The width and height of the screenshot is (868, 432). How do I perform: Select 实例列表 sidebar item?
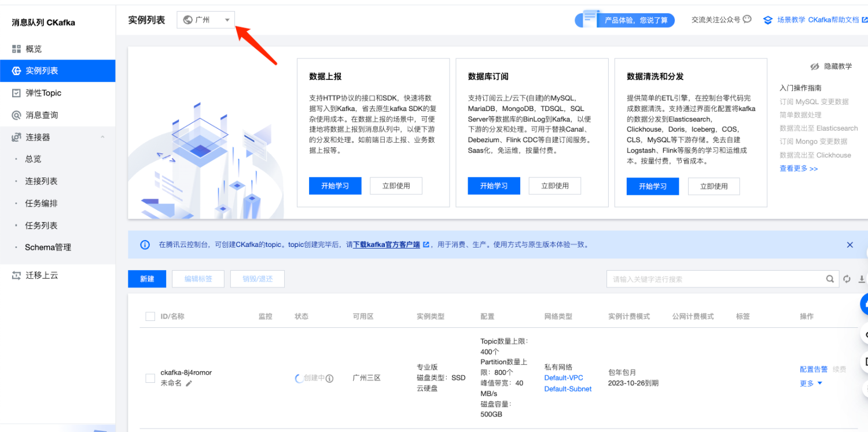[57, 71]
